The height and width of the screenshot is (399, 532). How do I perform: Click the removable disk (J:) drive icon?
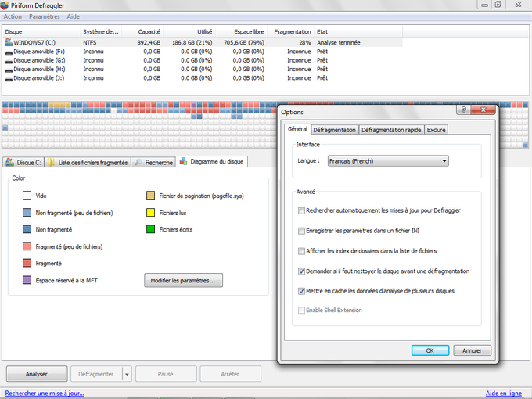(9, 79)
